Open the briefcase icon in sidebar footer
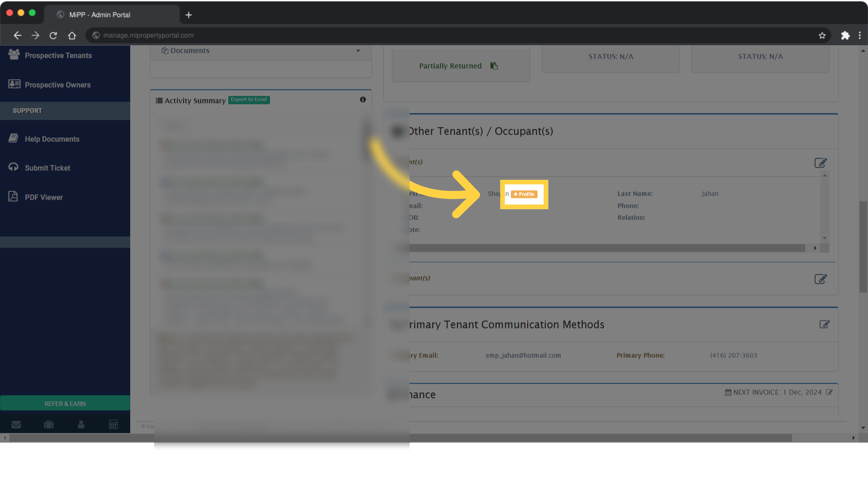This screenshot has width=868, height=488. pyautogui.click(x=49, y=425)
